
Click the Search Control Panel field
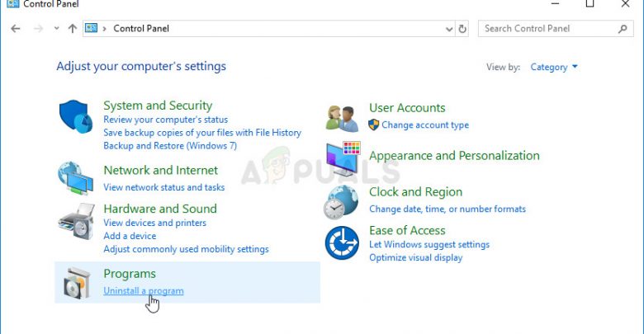click(x=549, y=28)
